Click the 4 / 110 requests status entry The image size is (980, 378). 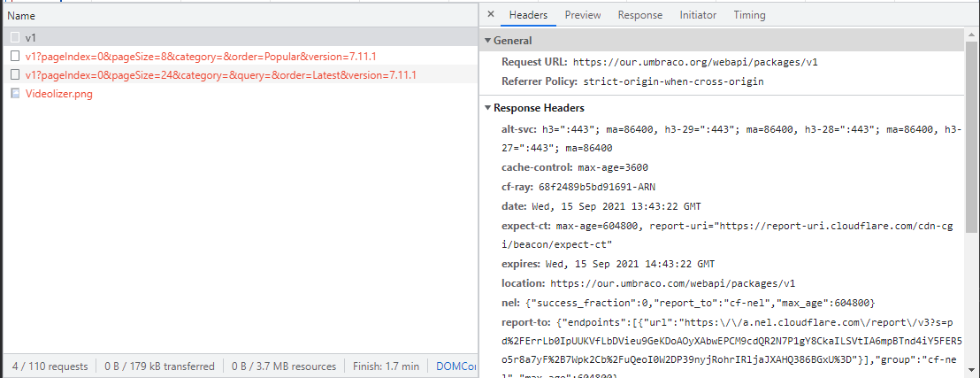49,366
